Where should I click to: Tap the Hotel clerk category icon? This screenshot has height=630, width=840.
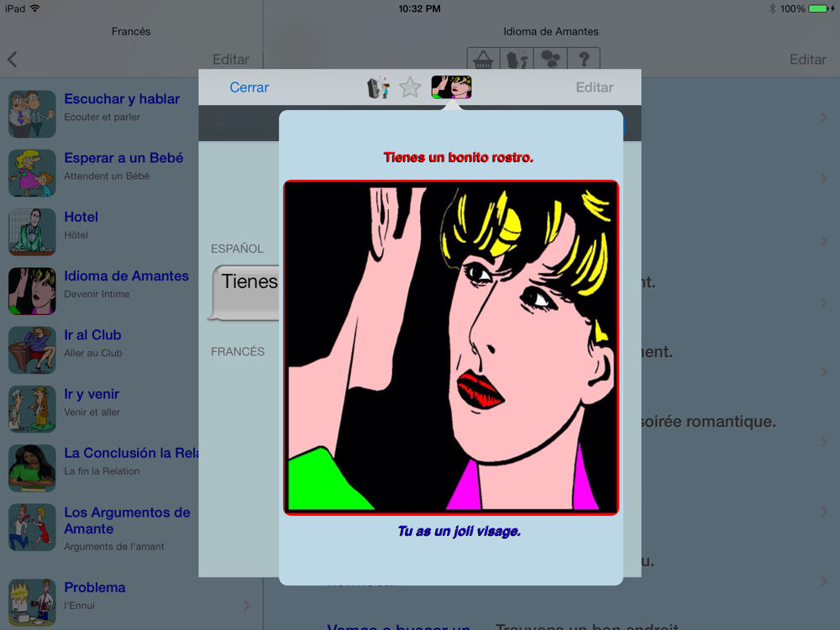pyautogui.click(x=32, y=232)
